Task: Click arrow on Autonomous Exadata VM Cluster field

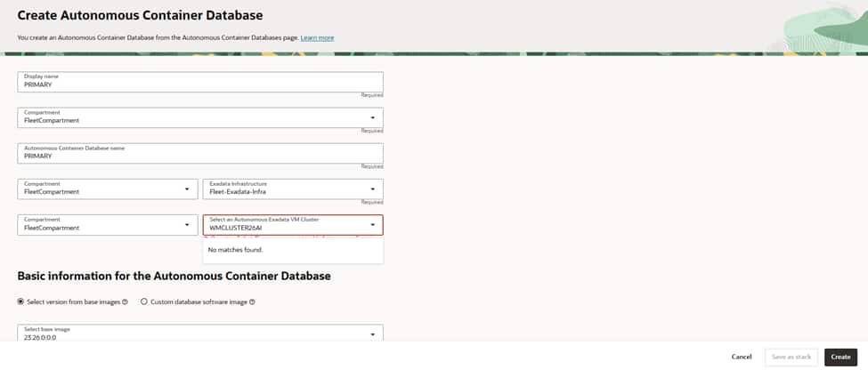Action: click(372, 224)
